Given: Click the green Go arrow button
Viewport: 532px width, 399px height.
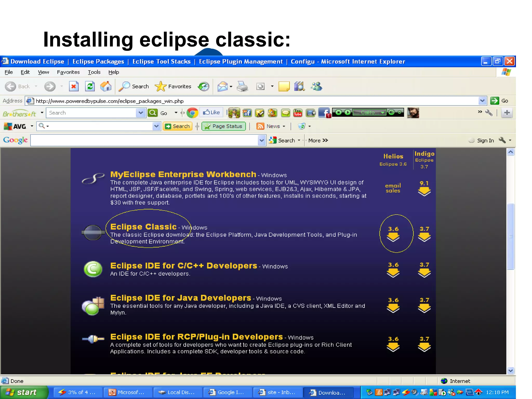Looking at the screenshot, I should point(495,101).
